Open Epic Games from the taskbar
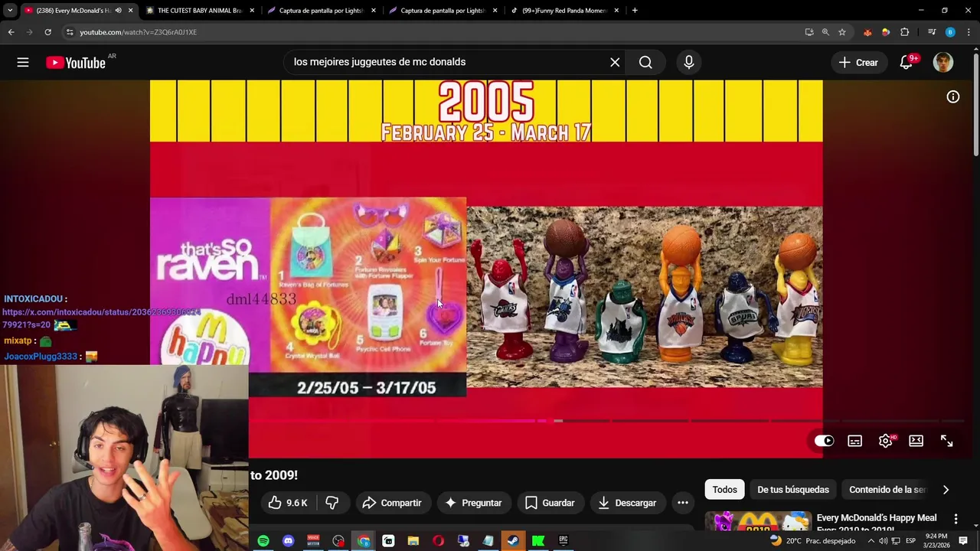Viewport: 980px width, 551px height. click(x=563, y=541)
